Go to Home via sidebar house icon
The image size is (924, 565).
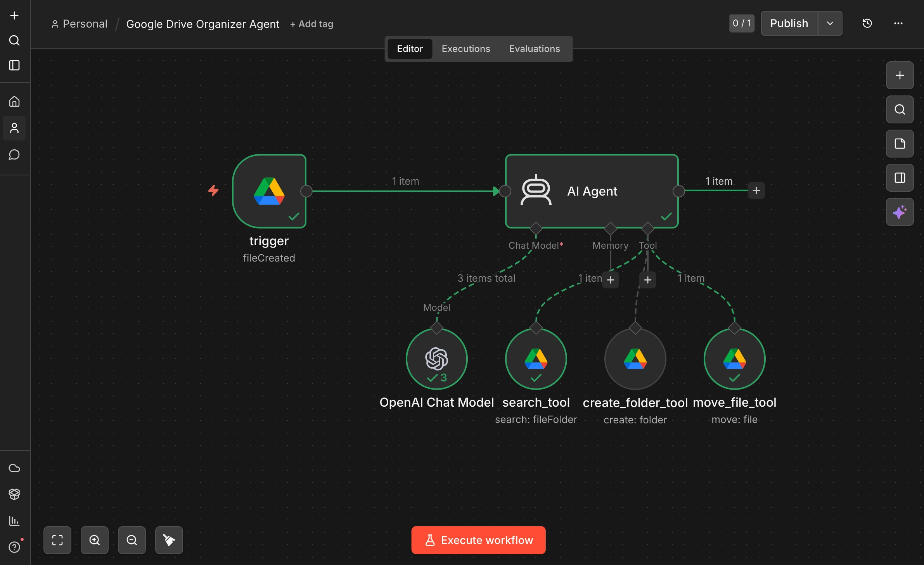click(x=14, y=102)
